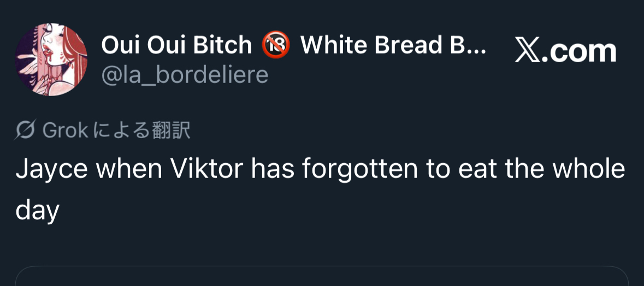Open the la_bordeliere profile avatar
Viewport: 644px width, 286px height.
pyautogui.click(x=51, y=59)
